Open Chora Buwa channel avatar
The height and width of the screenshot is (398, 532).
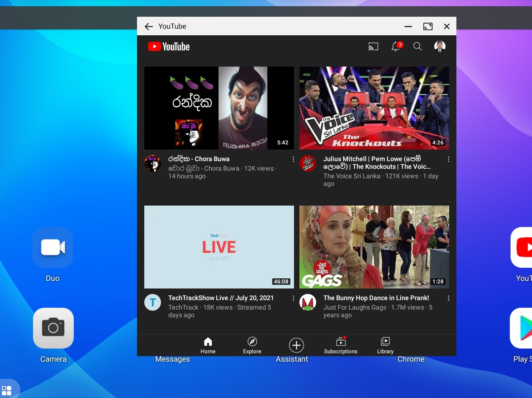tap(153, 163)
